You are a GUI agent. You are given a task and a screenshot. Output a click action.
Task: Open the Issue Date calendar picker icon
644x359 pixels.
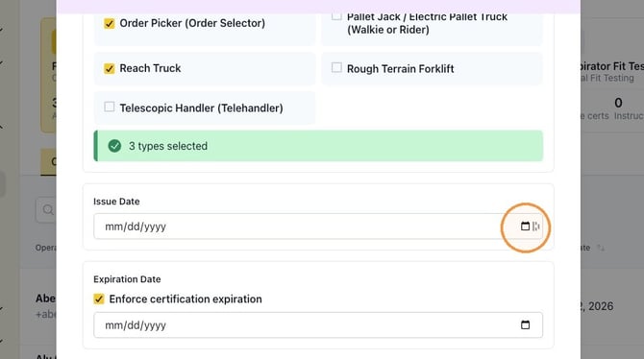click(525, 227)
